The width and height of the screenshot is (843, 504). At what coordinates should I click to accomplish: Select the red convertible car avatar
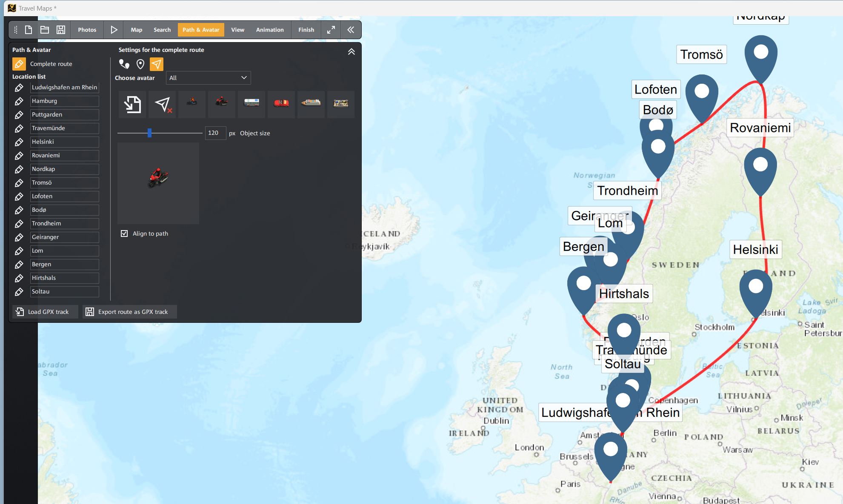click(281, 103)
